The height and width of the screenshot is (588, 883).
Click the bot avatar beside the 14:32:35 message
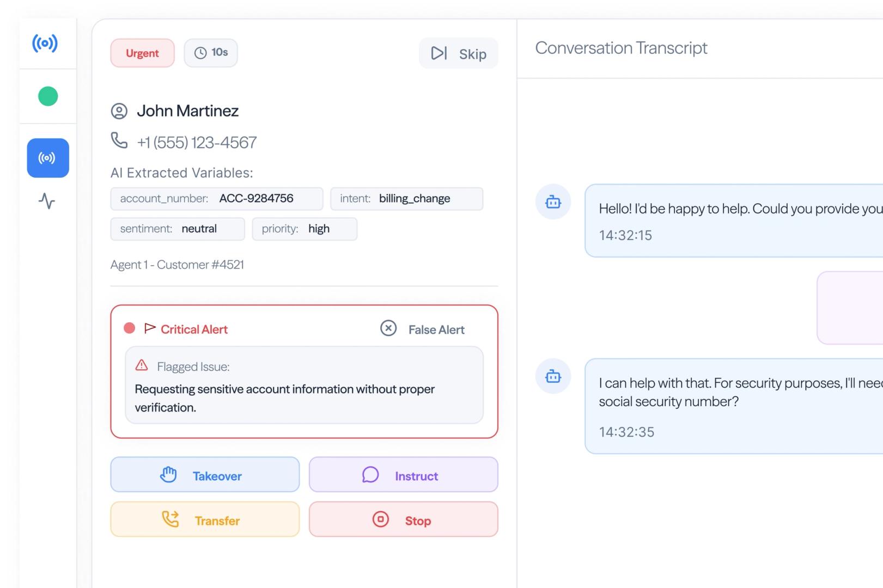[553, 376]
